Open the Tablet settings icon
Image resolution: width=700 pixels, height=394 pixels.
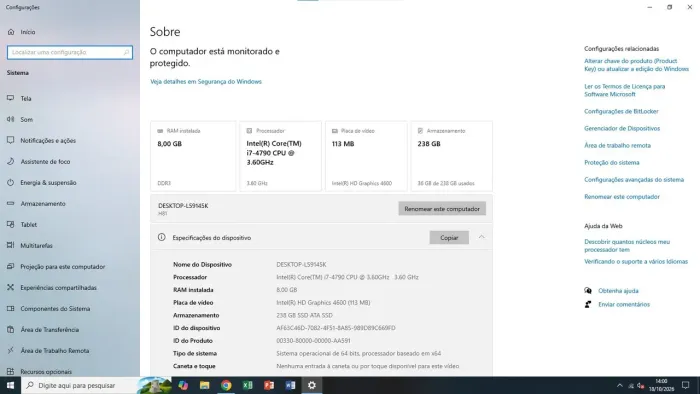coord(11,224)
